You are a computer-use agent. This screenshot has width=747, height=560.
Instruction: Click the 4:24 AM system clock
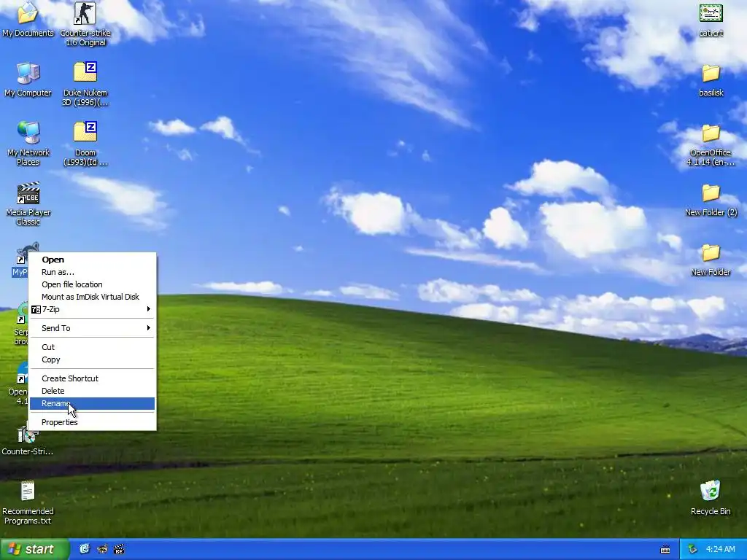(720, 549)
